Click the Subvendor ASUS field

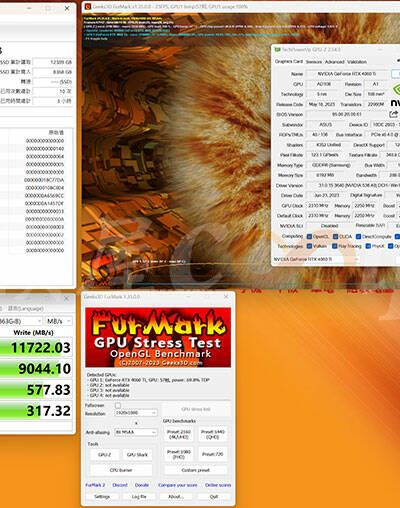[326, 124]
